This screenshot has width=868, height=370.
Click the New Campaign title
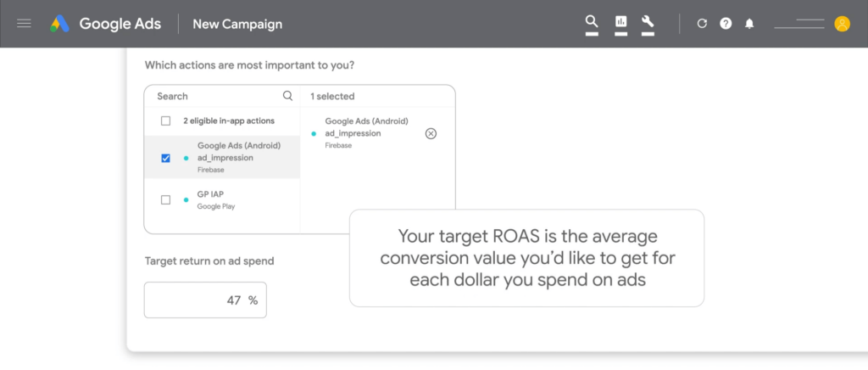237,25
